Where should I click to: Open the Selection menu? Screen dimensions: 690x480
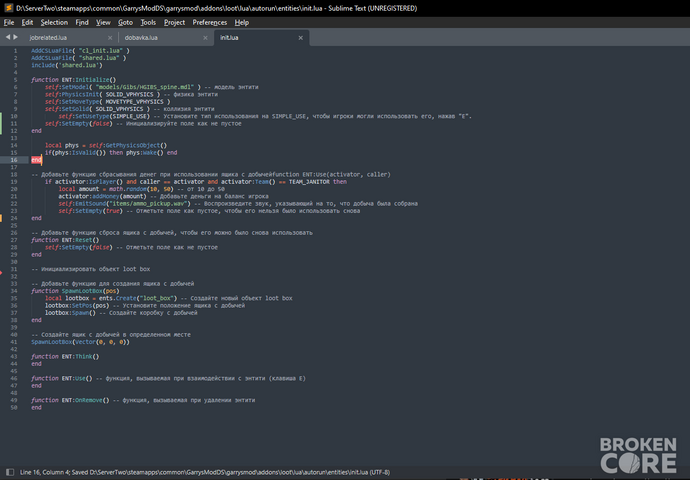(54, 22)
